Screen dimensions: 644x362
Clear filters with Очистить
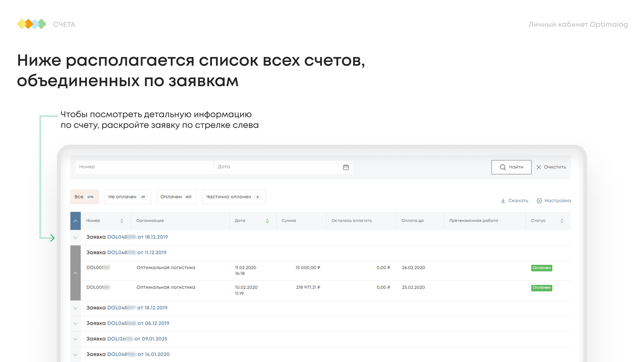pos(551,167)
